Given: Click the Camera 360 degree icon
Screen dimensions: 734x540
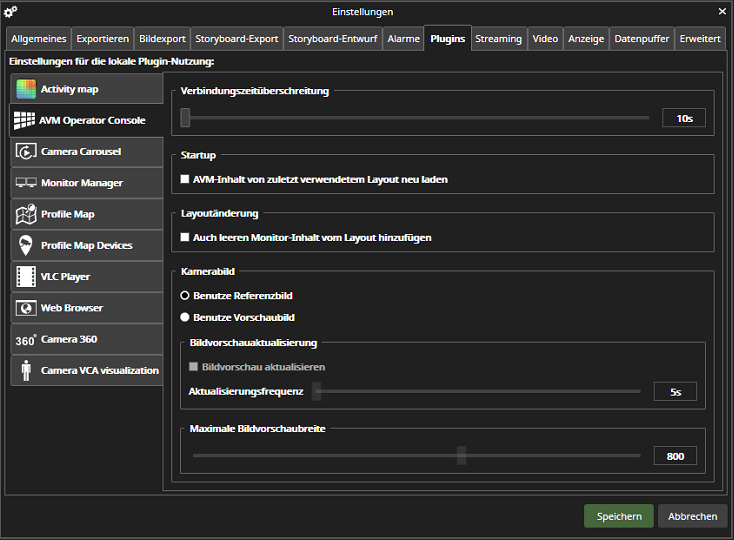Looking at the screenshot, I should [x=25, y=340].
